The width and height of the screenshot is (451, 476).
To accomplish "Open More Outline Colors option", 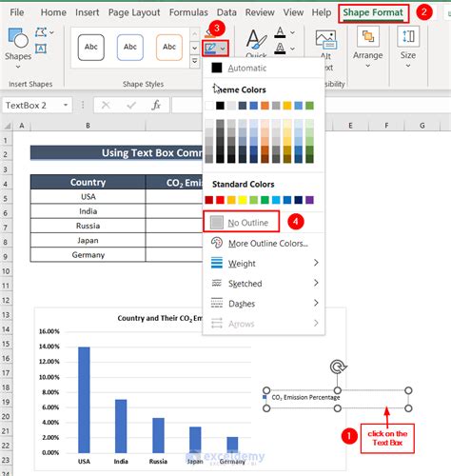I will point(264,243).
